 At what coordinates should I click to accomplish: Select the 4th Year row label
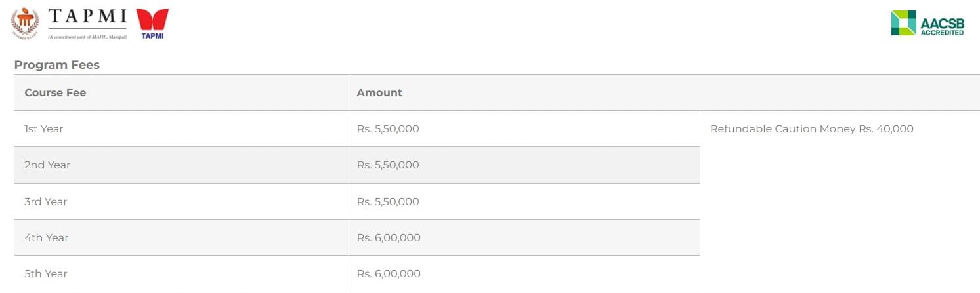click(47, 237)
